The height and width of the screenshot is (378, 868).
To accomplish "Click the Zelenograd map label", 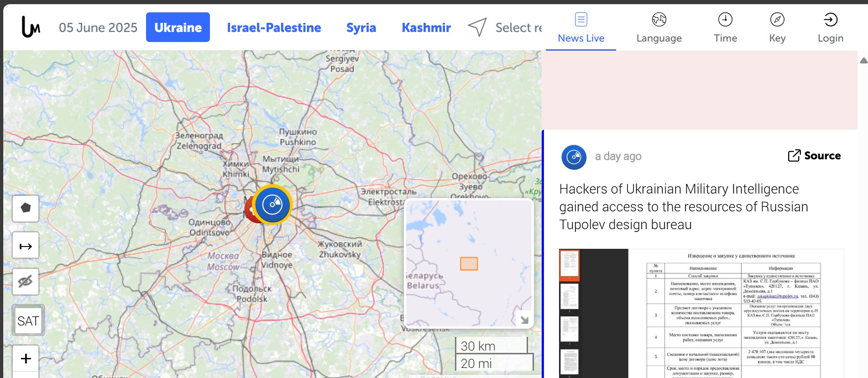I will 199,141.
